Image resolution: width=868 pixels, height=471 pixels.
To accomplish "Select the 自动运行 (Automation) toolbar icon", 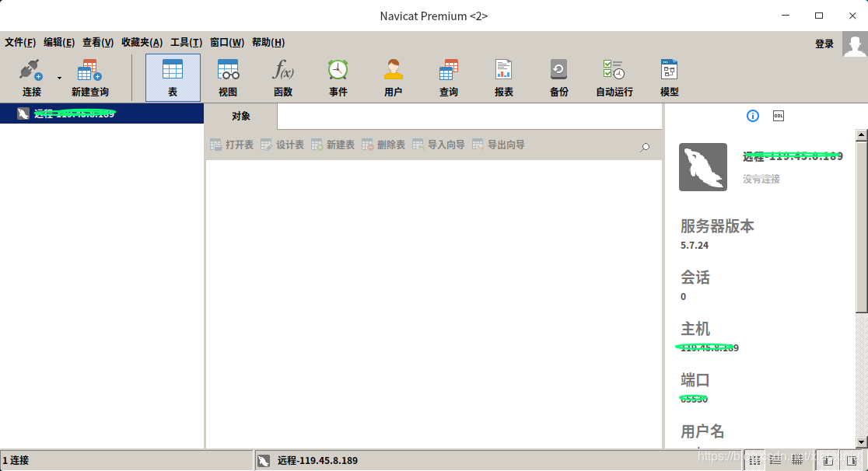I will tap(614, 70).
